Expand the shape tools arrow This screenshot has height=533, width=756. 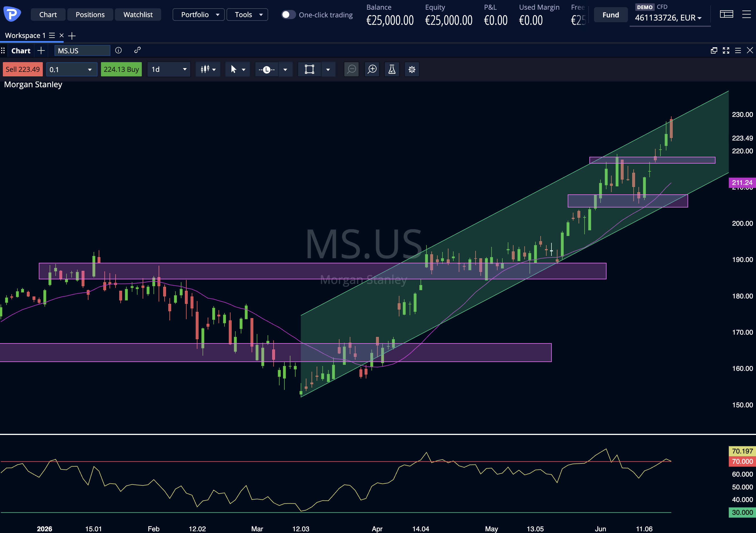click(x=328, y=70)
